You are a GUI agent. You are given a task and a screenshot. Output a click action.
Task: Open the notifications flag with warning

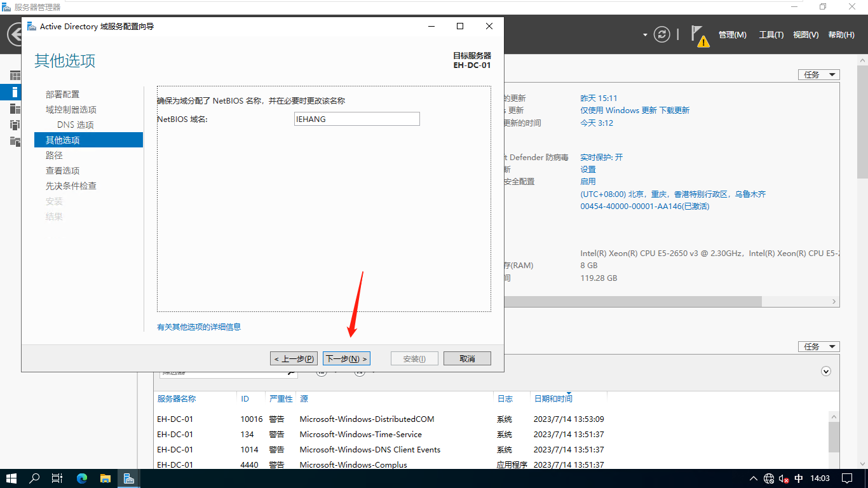699,36
